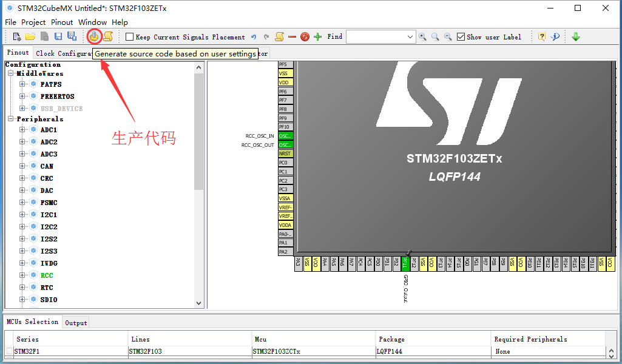Viewport: 622px width, 364px height.
Task: Click the red circle clear pinouts icon
Action: point(305,37)
